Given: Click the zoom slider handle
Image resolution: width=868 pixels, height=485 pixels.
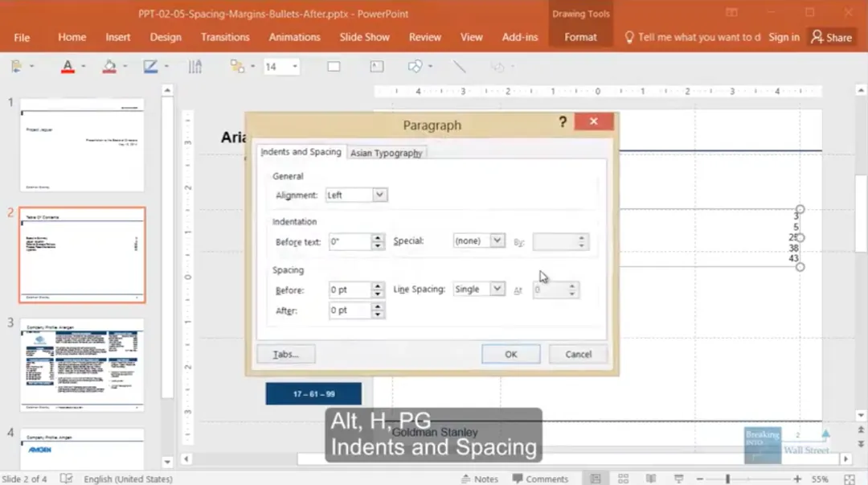Looking at the screenshot, I should pos(727,479).
